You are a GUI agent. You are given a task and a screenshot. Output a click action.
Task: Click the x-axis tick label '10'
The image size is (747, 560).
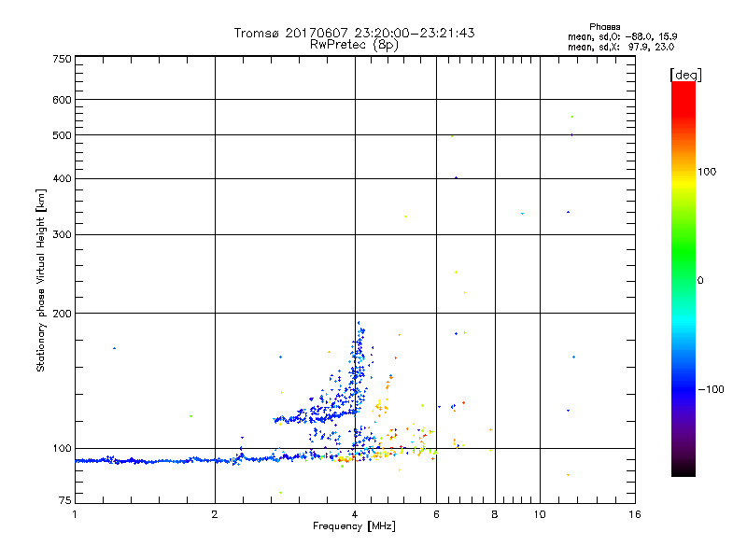click(540, 514)
